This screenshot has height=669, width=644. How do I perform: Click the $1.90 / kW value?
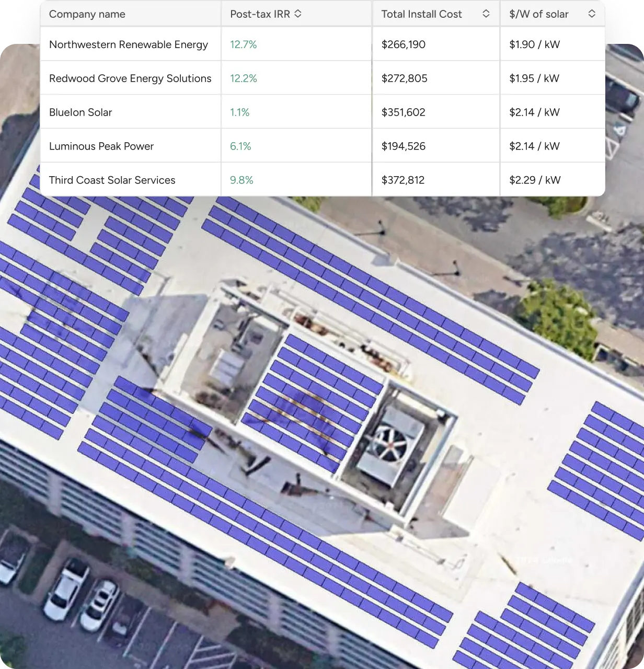point(535,44)
